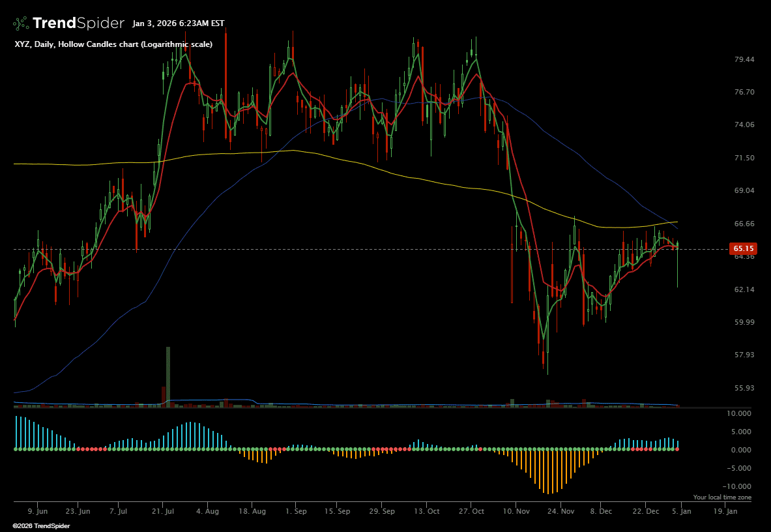Select the 19. Jan date marker
This screenshot has height=532, width=771.
(x=725, y=512)
